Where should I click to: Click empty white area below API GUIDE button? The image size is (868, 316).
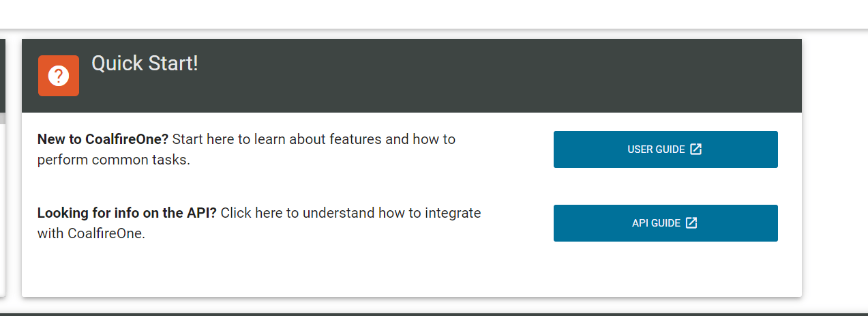(665, 270)
